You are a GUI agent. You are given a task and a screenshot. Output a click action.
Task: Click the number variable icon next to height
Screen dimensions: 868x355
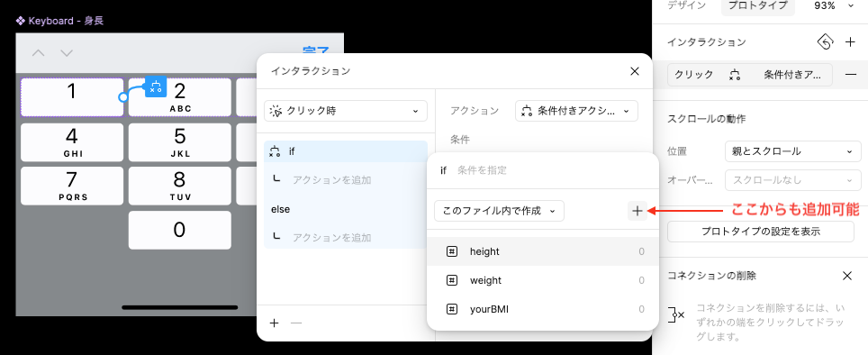pyautogui.click(x=452, y=251)
